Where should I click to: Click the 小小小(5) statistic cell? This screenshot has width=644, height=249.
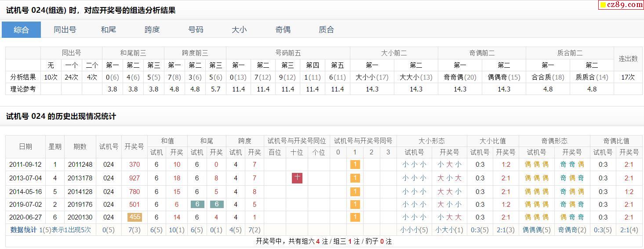coord(414,230)
